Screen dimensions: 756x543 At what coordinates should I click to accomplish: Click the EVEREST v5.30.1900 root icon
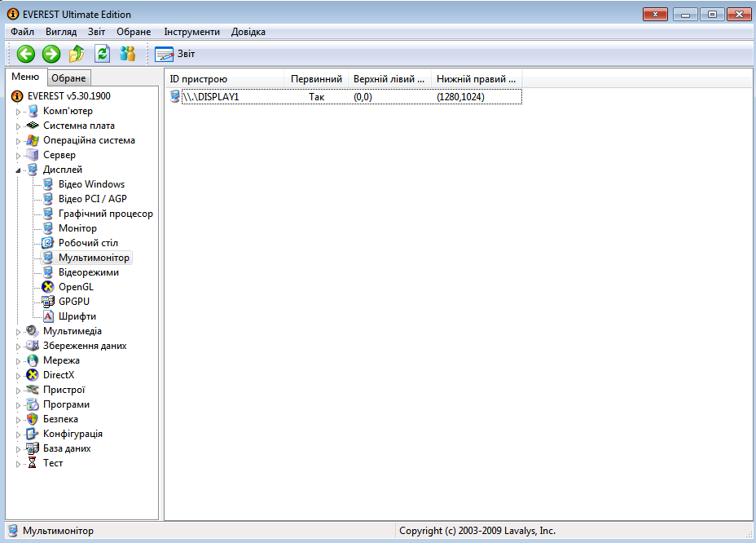coord(17,96)
